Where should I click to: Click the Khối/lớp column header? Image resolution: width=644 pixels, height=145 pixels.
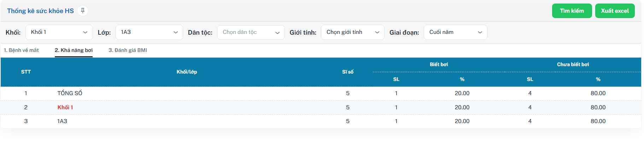(x=187, y=72)
